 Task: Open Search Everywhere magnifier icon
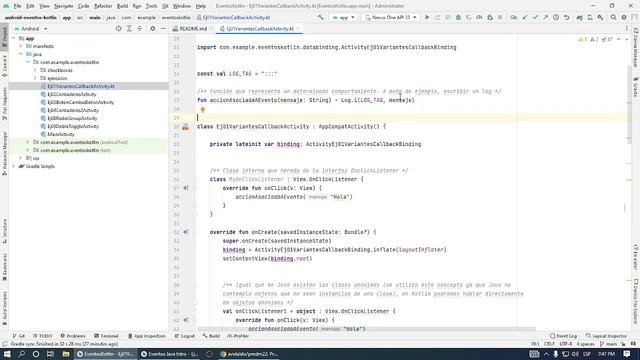click(613, 18)
